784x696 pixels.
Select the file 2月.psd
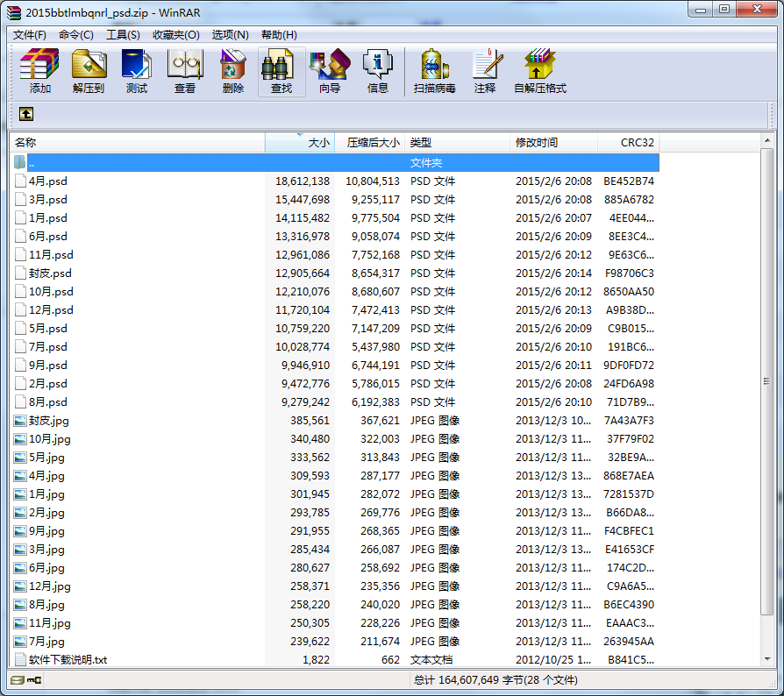pyautogui.click(x=48, y=384)
